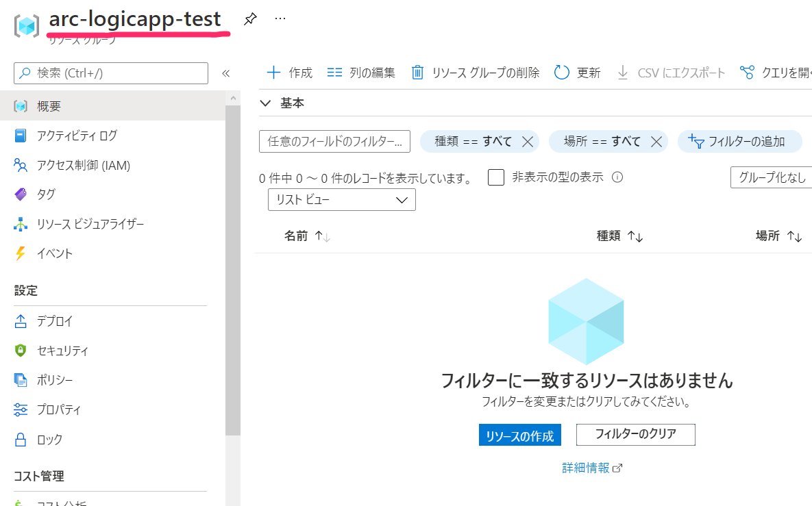The width and height of the screenshot is (812, 506).
Task: Click the 更新 refresh icon
Action: pyautogui.click(x=562, y=73)
